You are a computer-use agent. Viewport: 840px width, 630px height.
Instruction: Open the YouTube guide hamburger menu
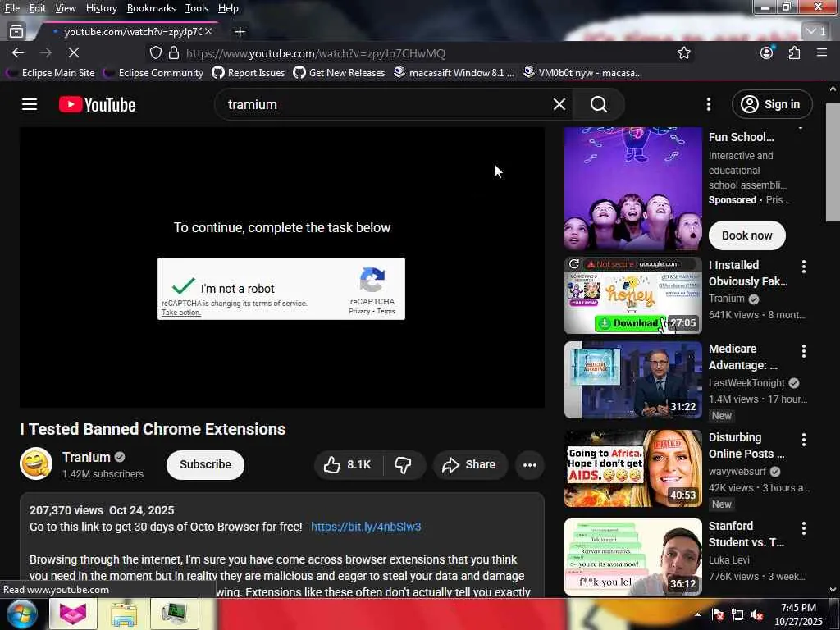coord(30,104)
